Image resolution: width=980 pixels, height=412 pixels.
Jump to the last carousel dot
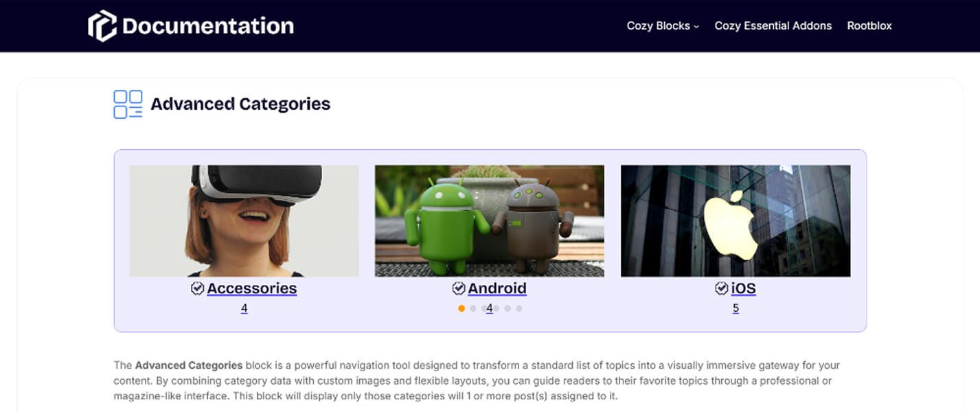519,308
